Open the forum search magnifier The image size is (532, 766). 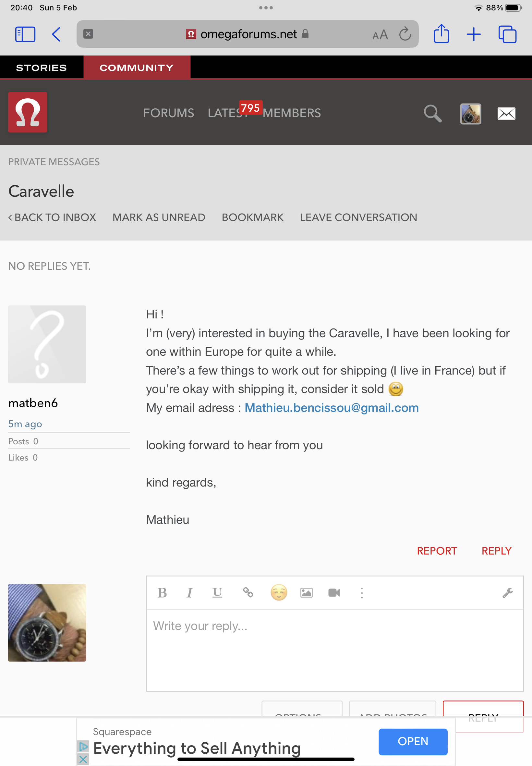(x=432, y=114)
